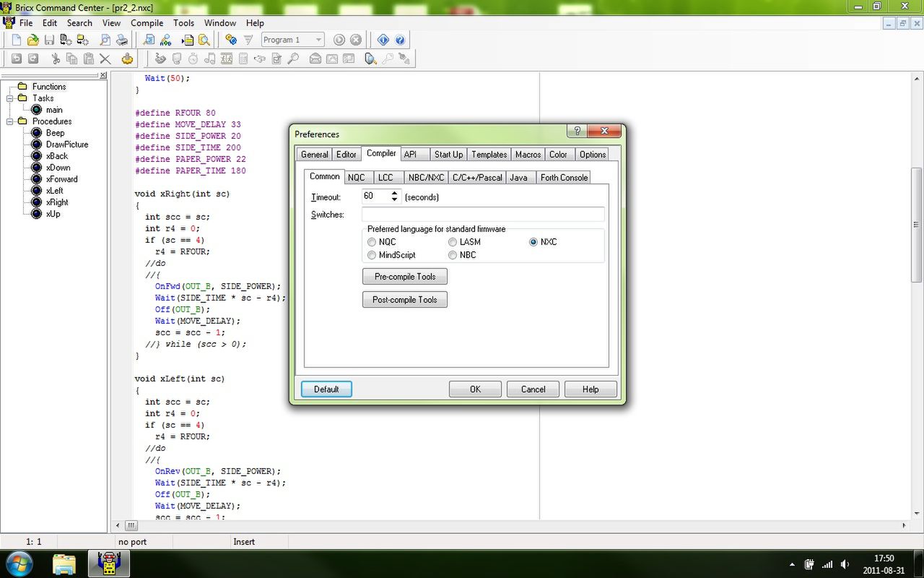
Task: Collapse the Tasks tree node
Action: 11,98
